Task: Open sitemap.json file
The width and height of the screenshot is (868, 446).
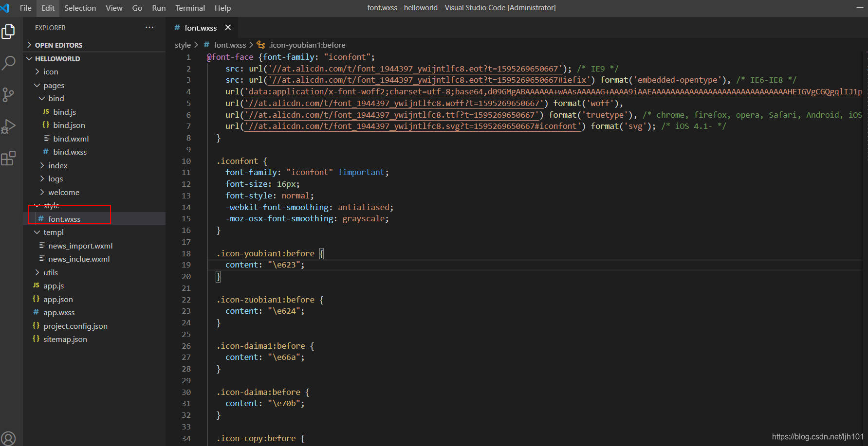Action: [65, 339]
